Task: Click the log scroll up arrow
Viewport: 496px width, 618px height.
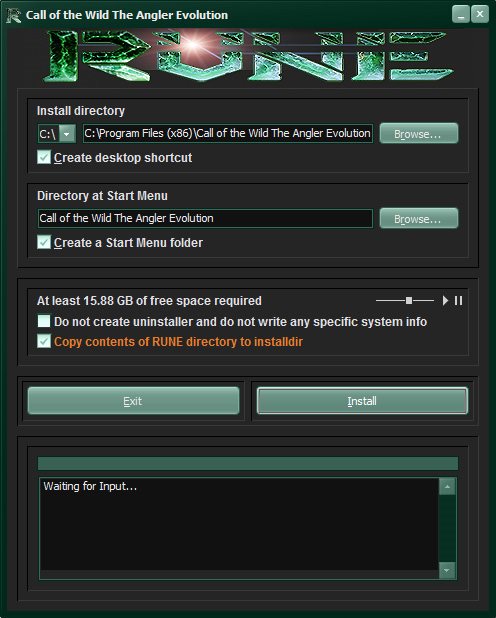Action: click(447, 487)
